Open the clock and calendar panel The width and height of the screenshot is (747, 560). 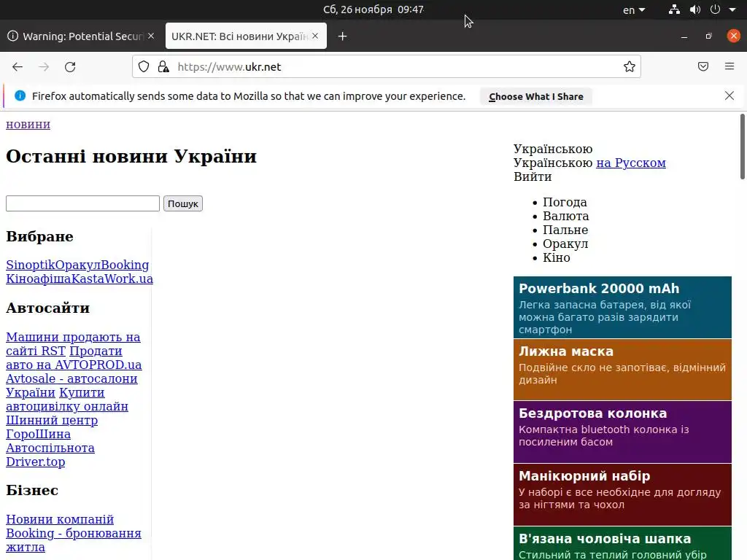373,9
